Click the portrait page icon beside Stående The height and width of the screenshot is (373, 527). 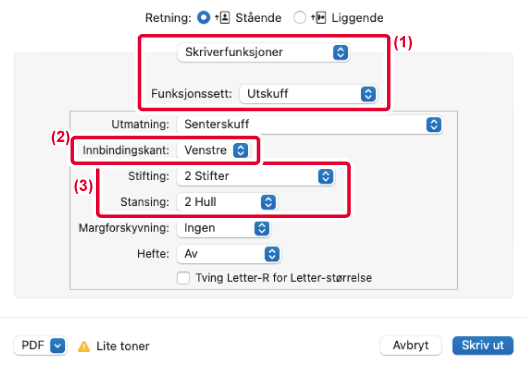[x=223, y=17]
